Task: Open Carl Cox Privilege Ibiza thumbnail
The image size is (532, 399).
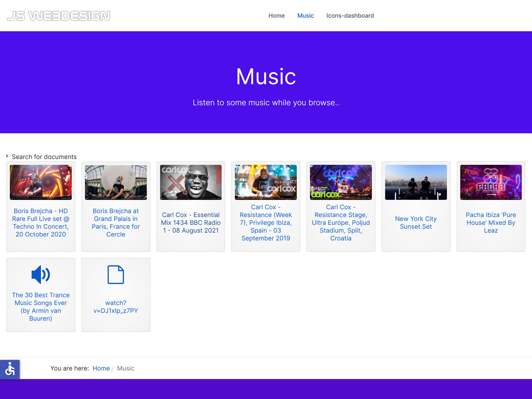Action: coord(266,182)
